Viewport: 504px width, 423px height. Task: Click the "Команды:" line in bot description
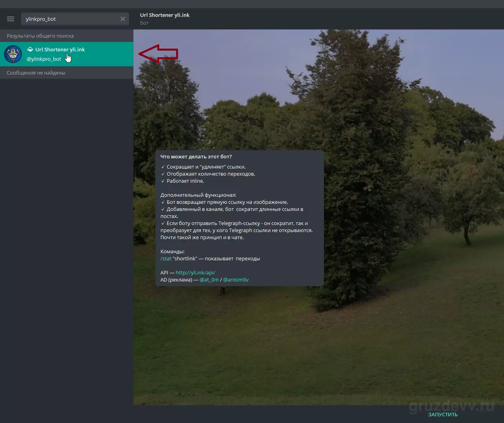tap(172, 251)
